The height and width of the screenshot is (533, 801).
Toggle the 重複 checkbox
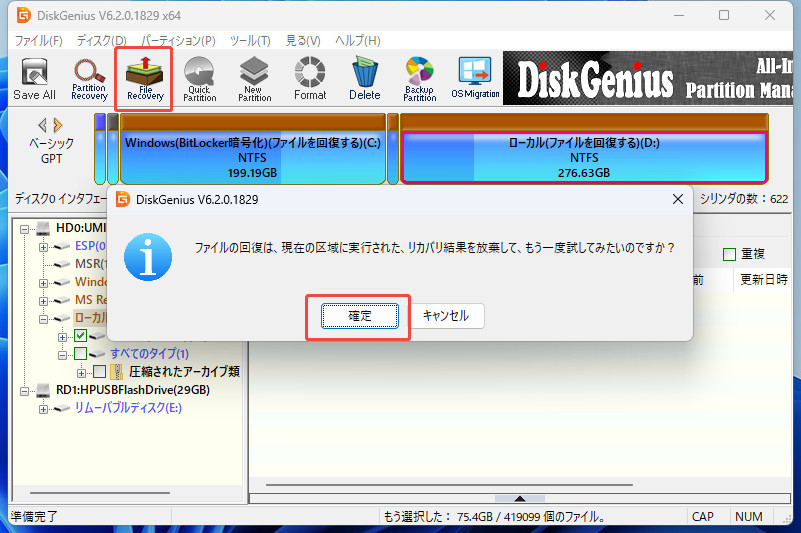pyautogui.click(x=729, y=254)
